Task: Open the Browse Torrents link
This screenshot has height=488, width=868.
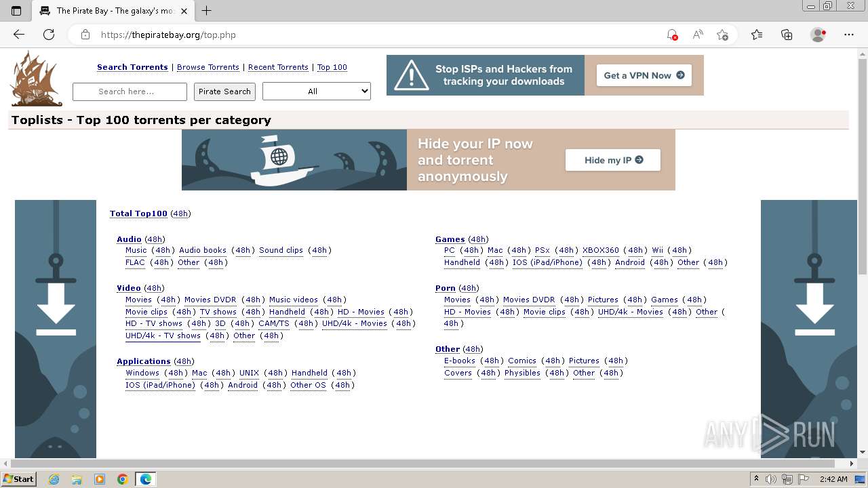Action: click(x=208, y=67)
